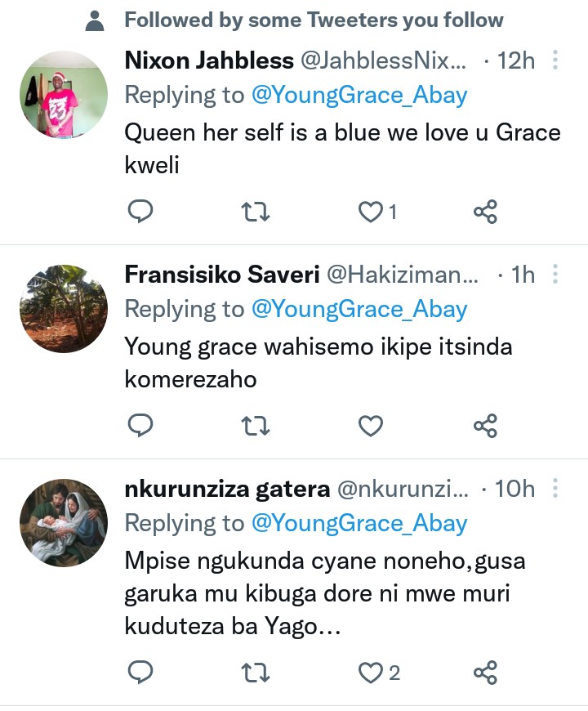Reply to nkurunziza gatera's tweet
Screen dimensions: 588x711
(x=141, y=673)
